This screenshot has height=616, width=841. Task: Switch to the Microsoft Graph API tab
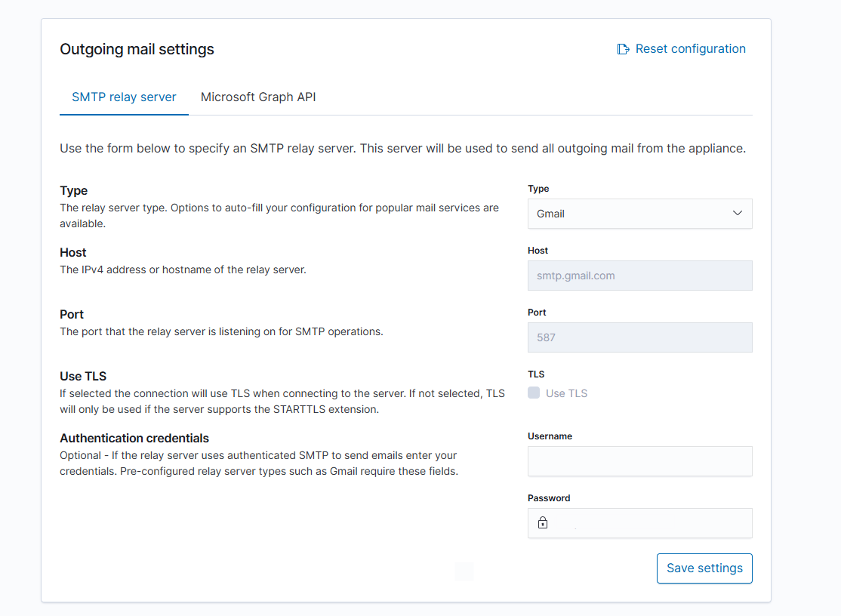[258, 97]
